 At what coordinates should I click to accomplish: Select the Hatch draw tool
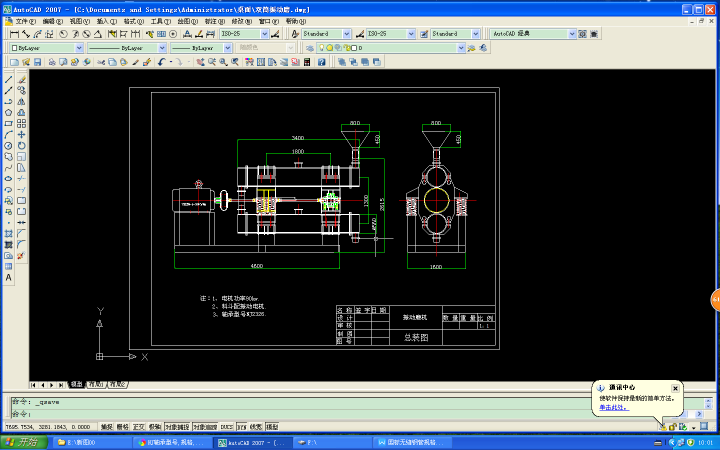pyautogui.click(x=9, y=233)
